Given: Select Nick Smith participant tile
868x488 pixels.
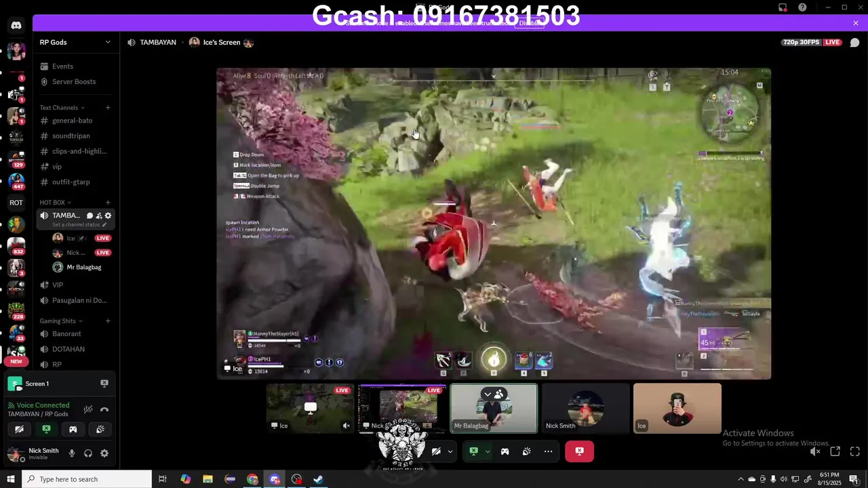Looking at the screenshot, I should pos(585,408).
